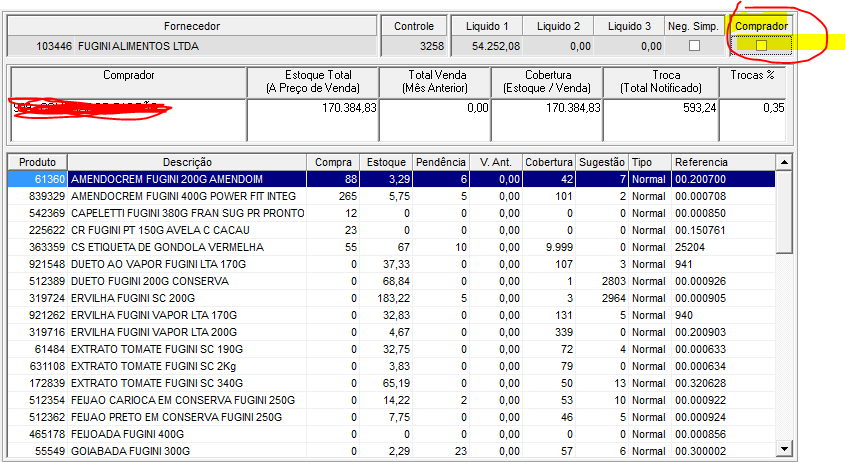Viewport: 845px width, 462px height.
Task: Click the Sugestão column header
Action: [x=601, y=162]
